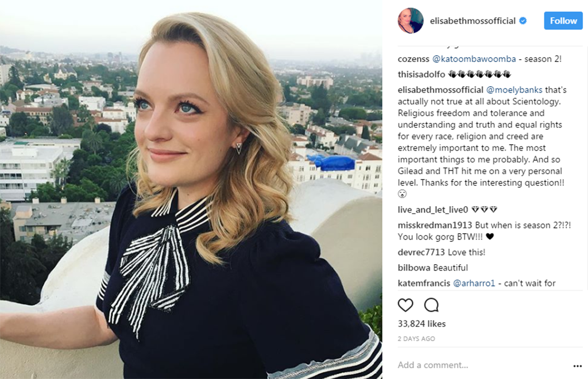Open the elisabethmossofficial username in the header
The image size is (588, 379).
pos(473,21)
